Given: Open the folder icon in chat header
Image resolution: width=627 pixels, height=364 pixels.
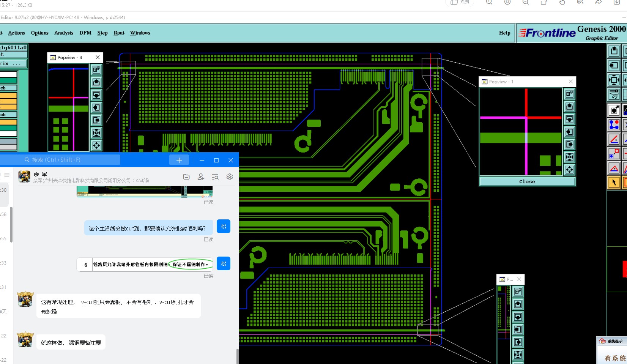Looking at the screenshot, I should tap(186, 176).
